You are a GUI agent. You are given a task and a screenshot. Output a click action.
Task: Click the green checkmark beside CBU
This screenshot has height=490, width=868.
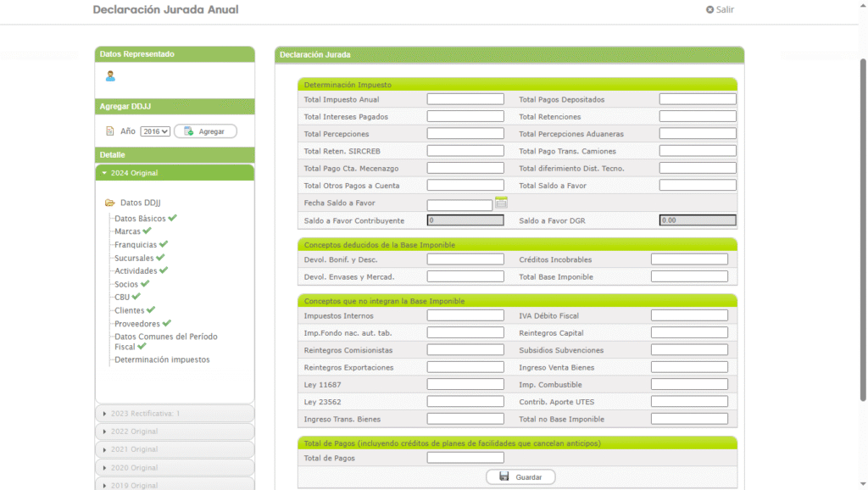click(136, 297)
